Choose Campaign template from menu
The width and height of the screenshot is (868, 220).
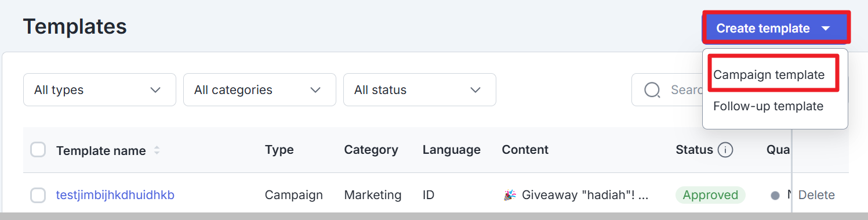[x=769, y=75]
